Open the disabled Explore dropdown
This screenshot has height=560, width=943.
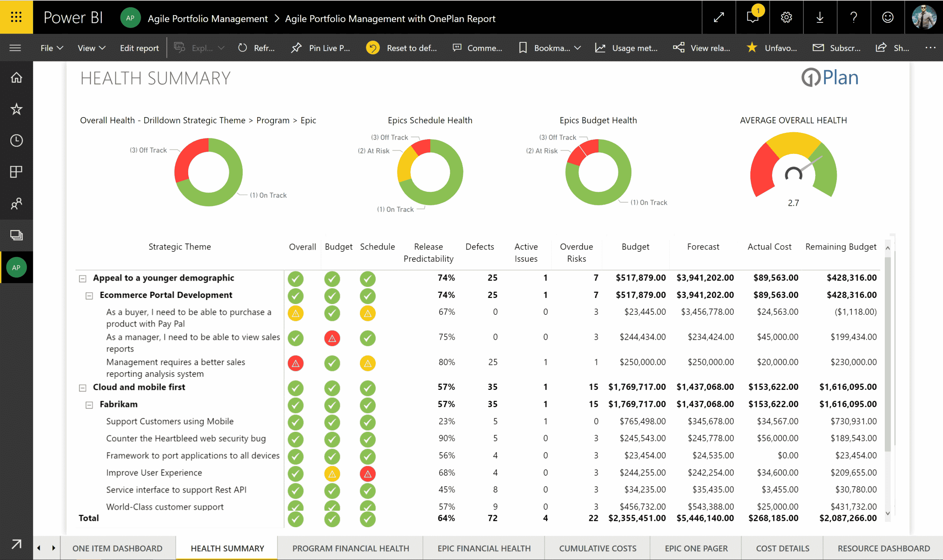[199, 48]
